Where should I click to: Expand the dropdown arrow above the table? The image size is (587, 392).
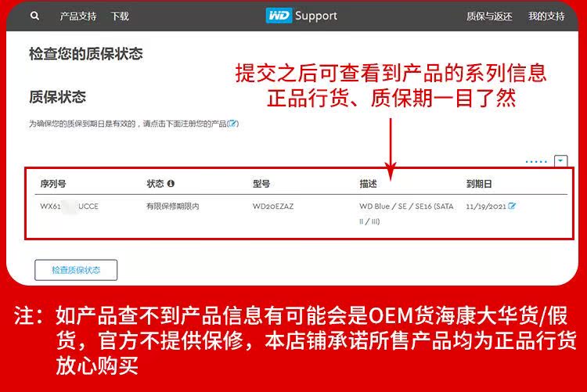coord(560,160)
